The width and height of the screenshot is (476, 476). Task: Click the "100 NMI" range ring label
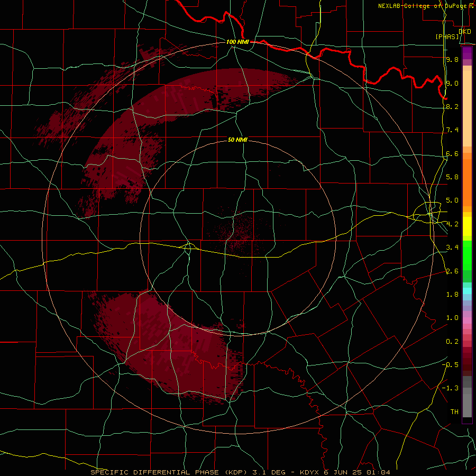[x=237, y=42]
